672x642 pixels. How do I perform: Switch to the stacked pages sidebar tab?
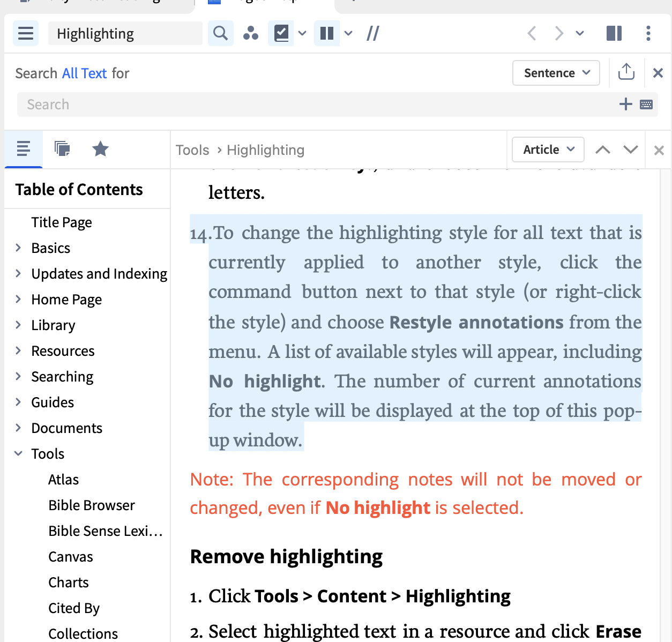coord(62,149)
